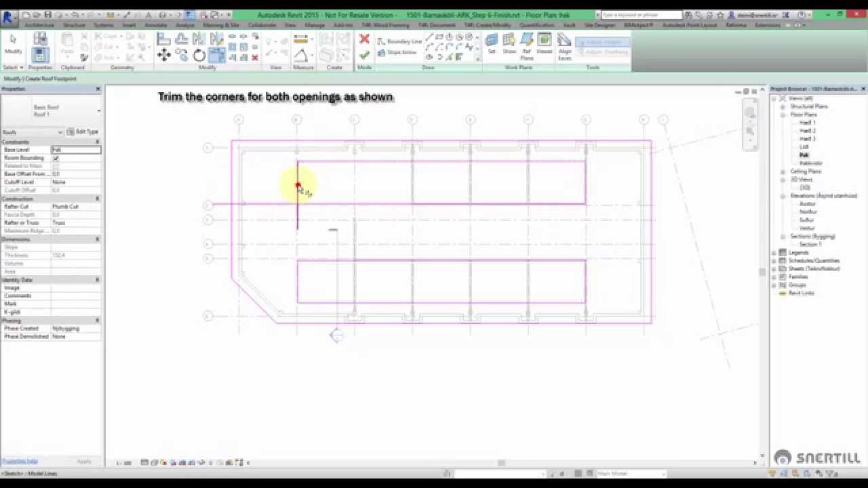The height and width of the screenshot is (488, 868).
Task: Open the work plane Viewer
Action: click(x=545, y=43)
